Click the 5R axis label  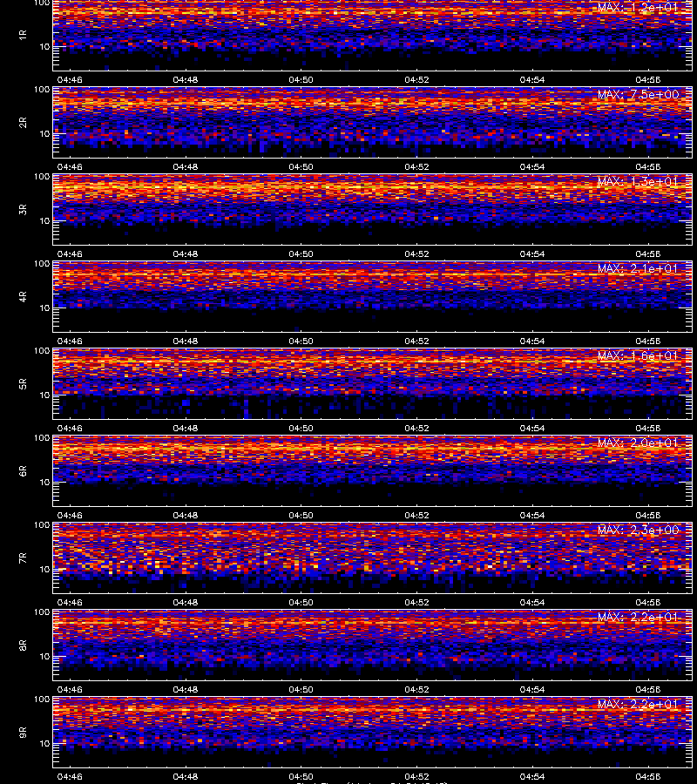23,383
